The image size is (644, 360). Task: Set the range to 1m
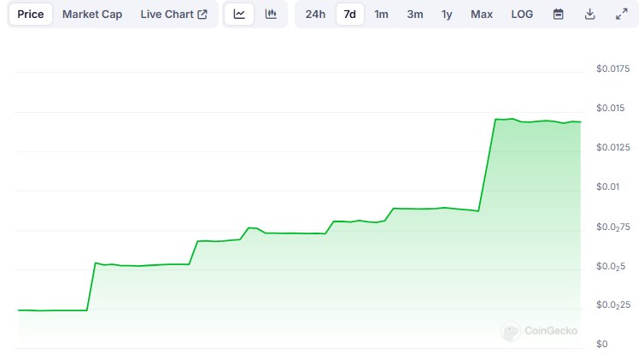tap(381, 15)
